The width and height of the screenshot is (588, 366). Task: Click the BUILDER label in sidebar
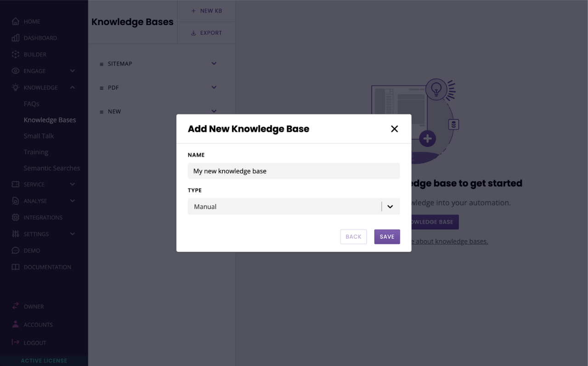(35, 54)
